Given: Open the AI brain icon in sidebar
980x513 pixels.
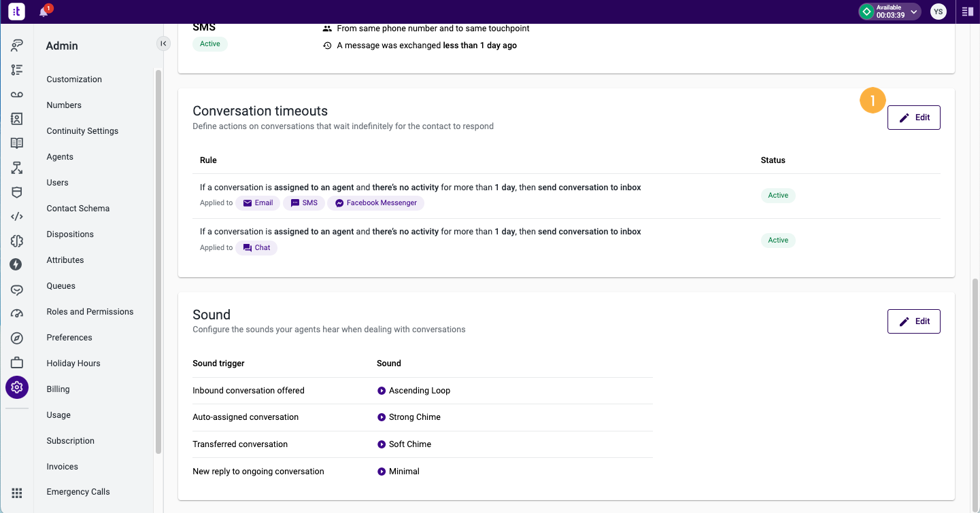Looking at the screenshot, I should point(17,241).
